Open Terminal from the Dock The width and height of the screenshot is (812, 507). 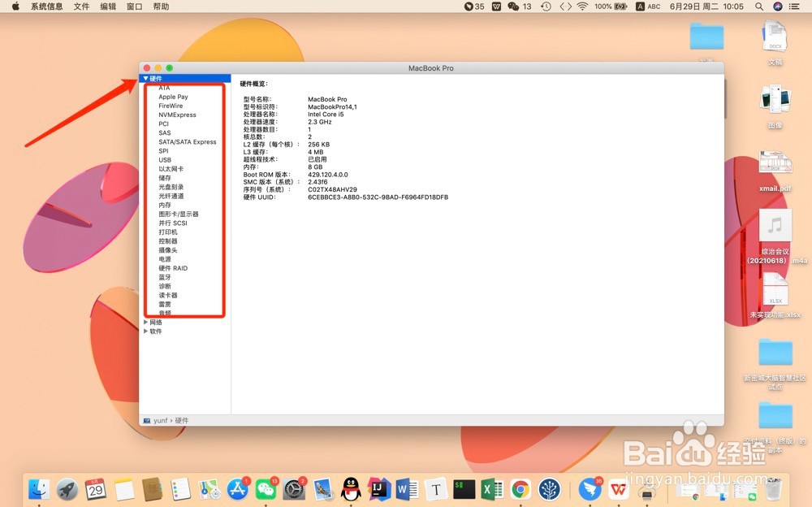[464, 490]
